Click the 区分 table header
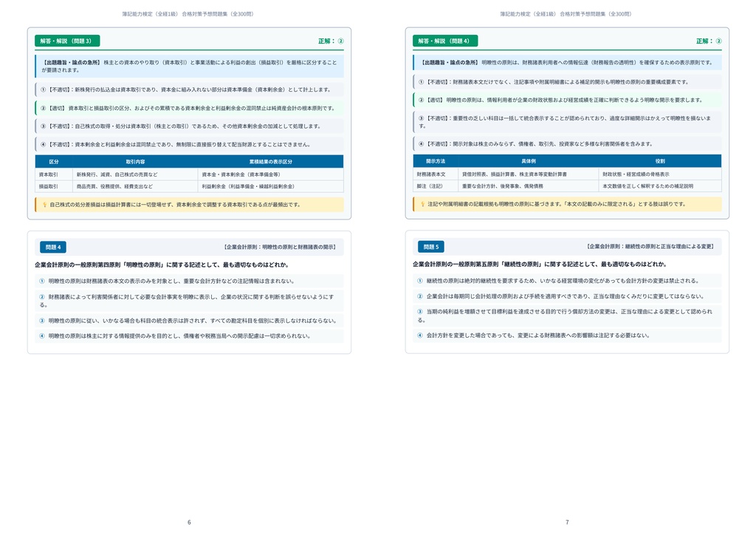 [x=53, y=162]
